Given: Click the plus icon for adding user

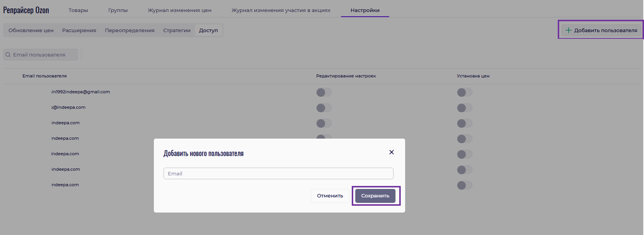Looking at the screenshot, I should click(x=568, y=30).
